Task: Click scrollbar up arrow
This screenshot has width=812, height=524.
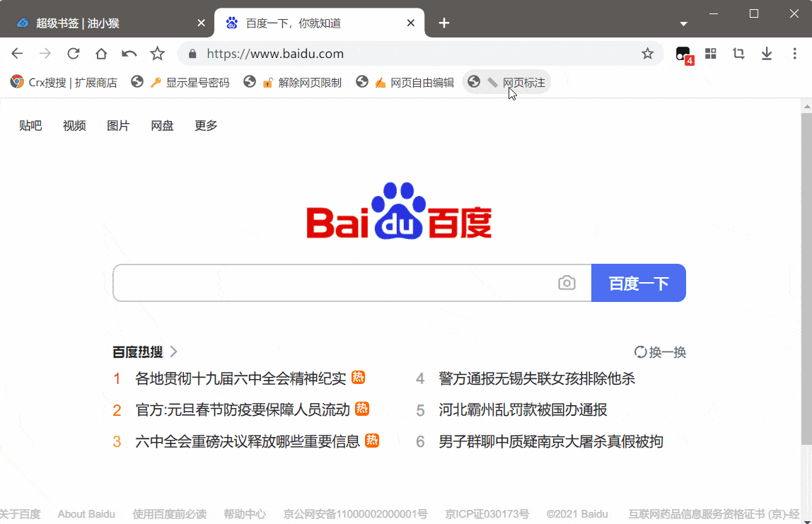Action: (x=806, y=106)
